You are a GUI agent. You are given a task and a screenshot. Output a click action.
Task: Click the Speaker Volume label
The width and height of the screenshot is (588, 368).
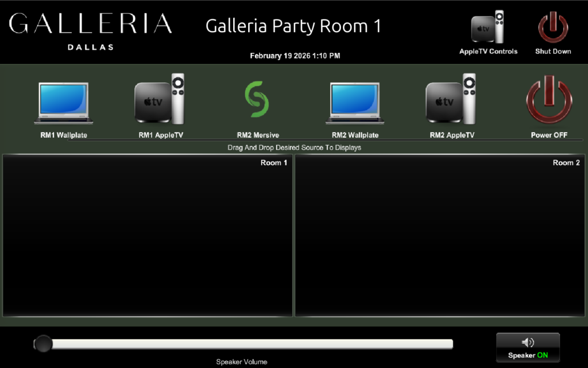[x=241, y=362]
